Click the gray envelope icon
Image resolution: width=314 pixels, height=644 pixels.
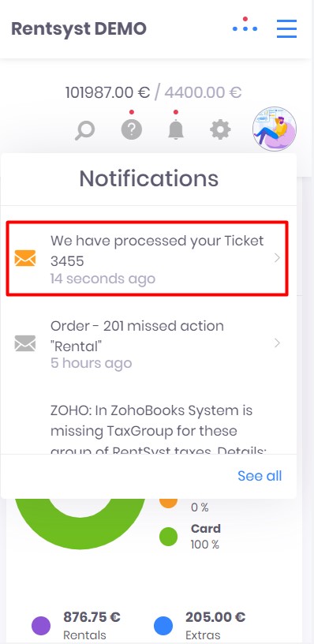click(25, 343)
